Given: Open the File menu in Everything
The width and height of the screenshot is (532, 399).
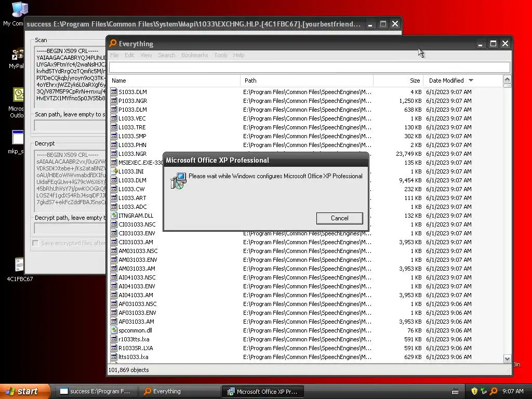Looking at the screenshot, I should click(x=114, y=55).
